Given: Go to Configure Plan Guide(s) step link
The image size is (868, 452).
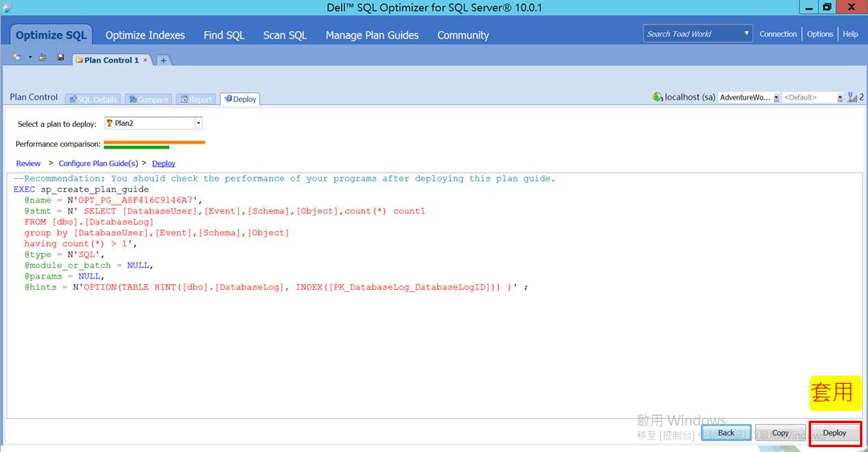Looking at the screenshot, I should coord(99,164).
